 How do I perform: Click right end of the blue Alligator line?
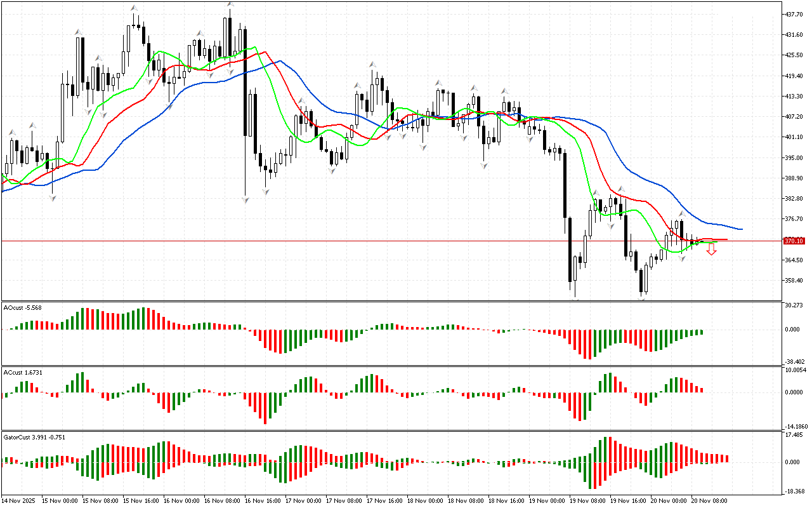tap(742, 229)
